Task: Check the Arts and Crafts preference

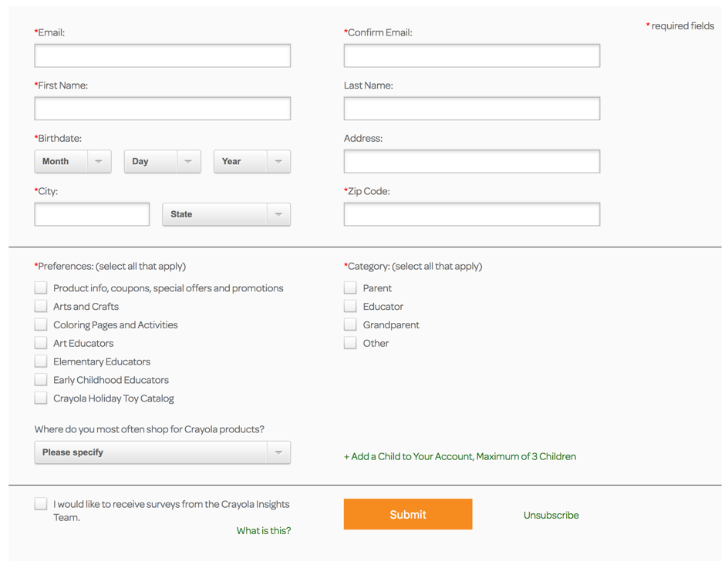Action: (41, 306)
